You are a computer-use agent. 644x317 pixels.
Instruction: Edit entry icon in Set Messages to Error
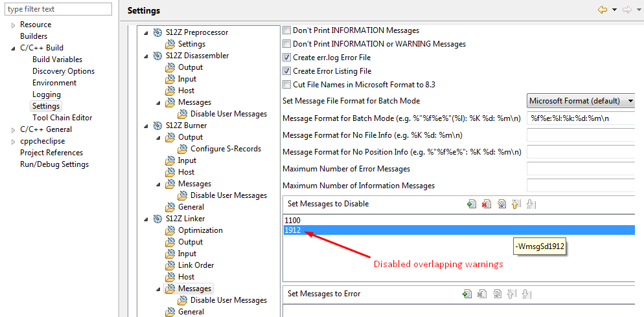coord(497,294)
